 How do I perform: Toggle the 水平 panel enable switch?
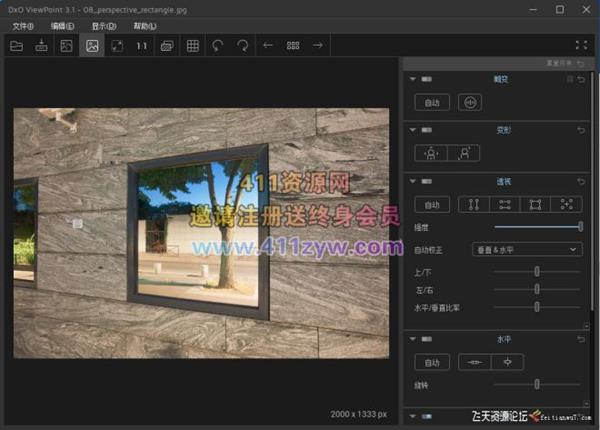tap(427, 340)
